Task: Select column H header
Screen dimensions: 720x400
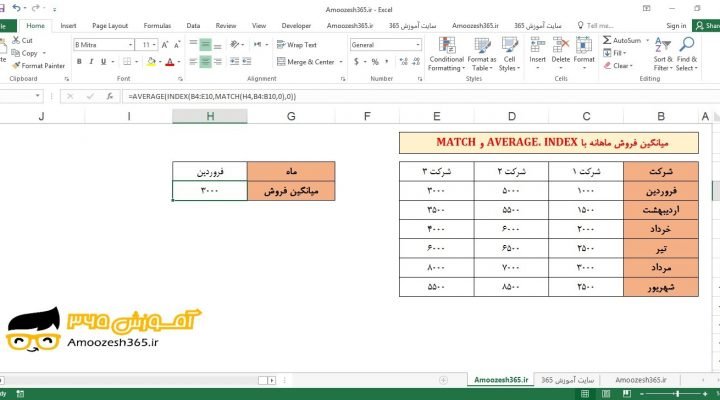Action: [x=210, y=116]
